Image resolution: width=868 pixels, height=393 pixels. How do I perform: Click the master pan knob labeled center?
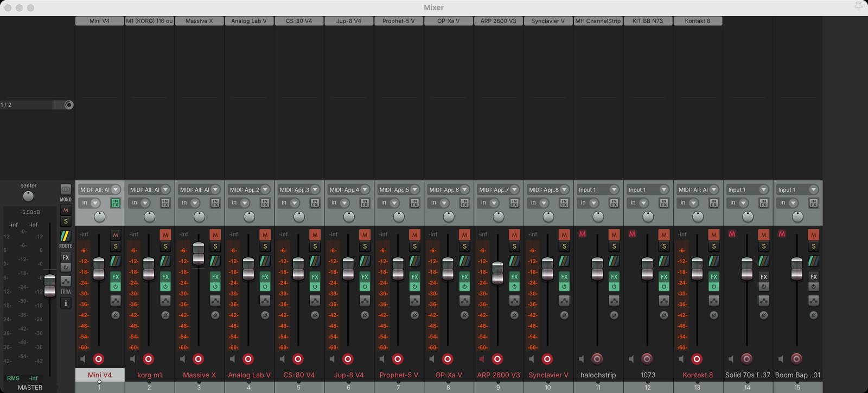tap(28, 196)
